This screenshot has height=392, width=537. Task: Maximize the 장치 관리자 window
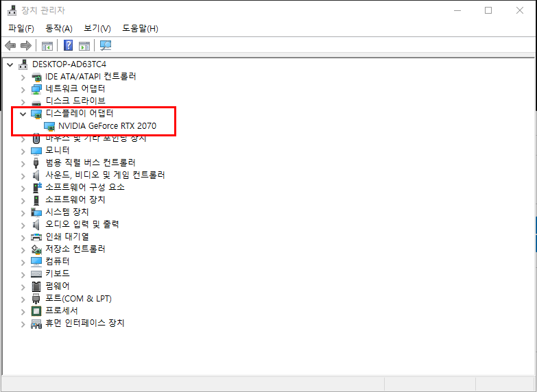click(x=488, y=10)
